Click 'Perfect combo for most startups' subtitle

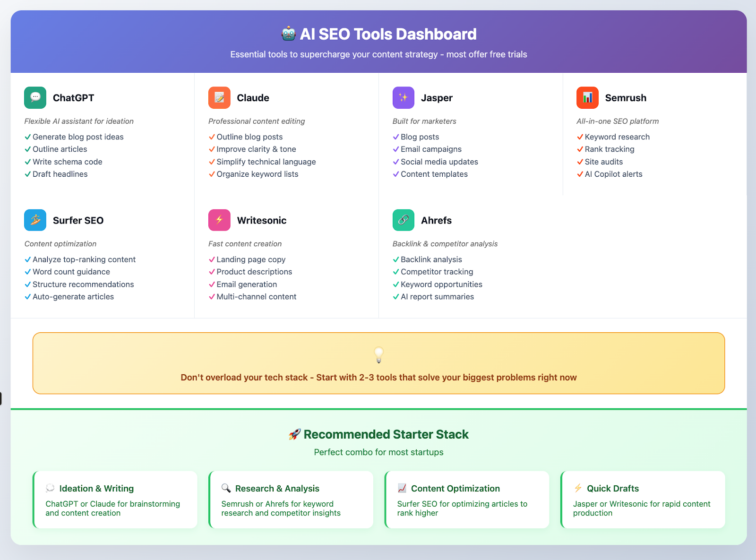click(x=379, y=452)
